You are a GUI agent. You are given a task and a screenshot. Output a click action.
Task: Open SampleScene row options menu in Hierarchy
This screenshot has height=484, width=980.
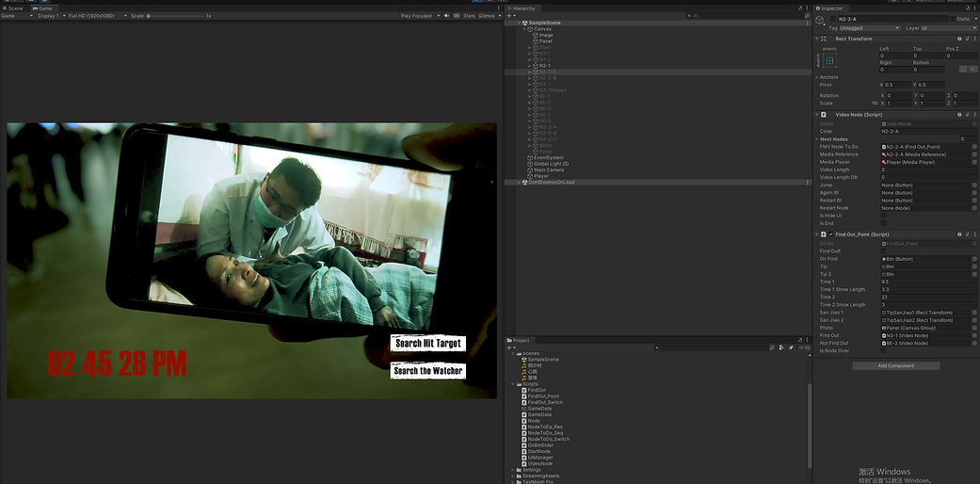click(808, 24)
